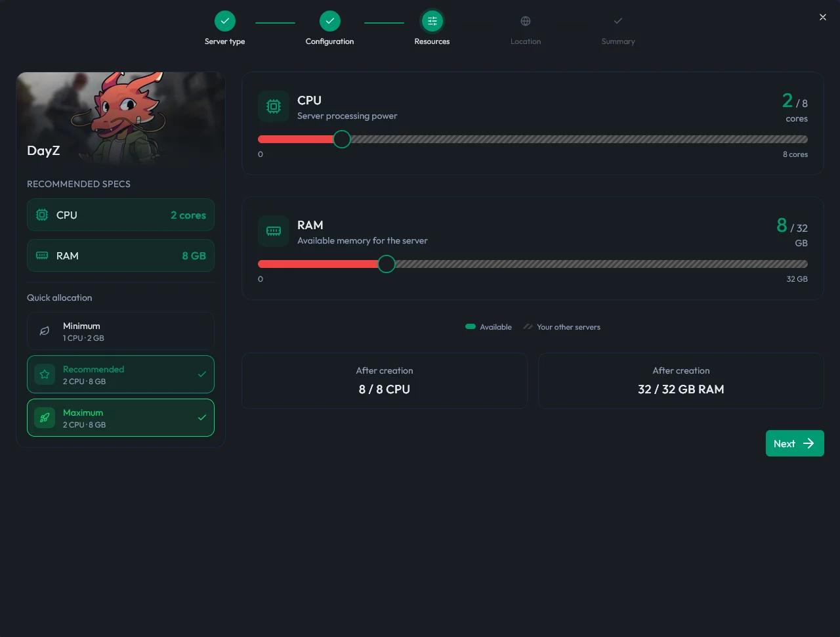Click the Summary step check icon
Image resolution: width=840 pixels, height=637 pixels.
pyautogui.click(x=618, y=21)
